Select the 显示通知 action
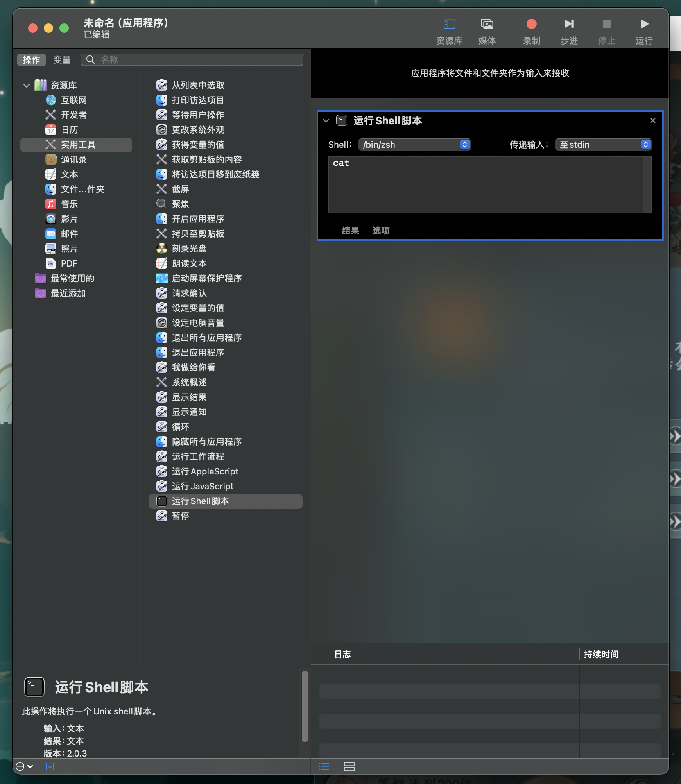 (x=189, y=412)
